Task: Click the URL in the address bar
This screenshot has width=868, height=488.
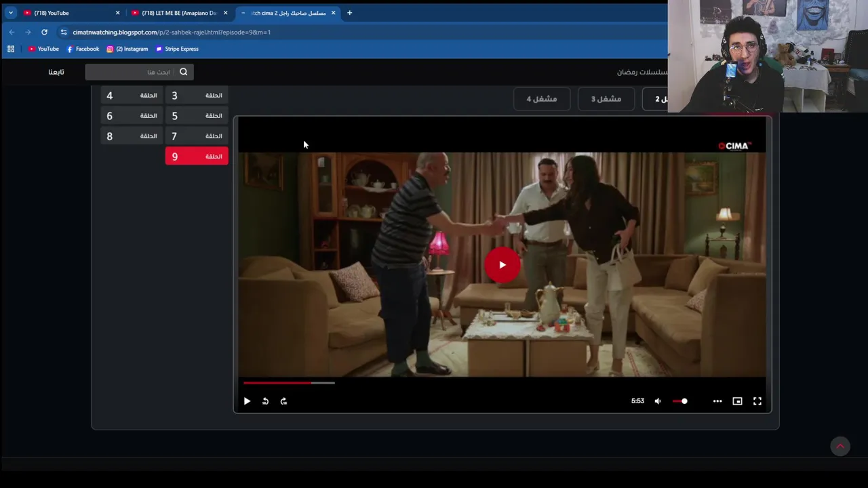Action: (172, 32)
